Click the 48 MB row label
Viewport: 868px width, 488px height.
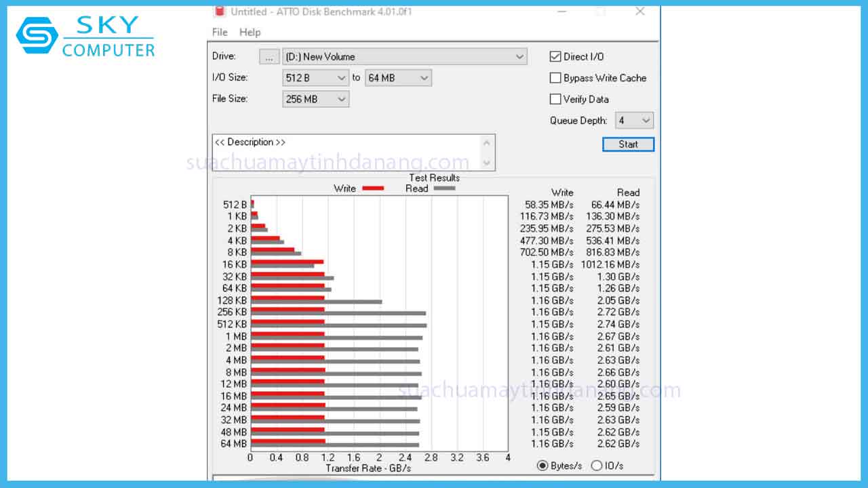233,432
